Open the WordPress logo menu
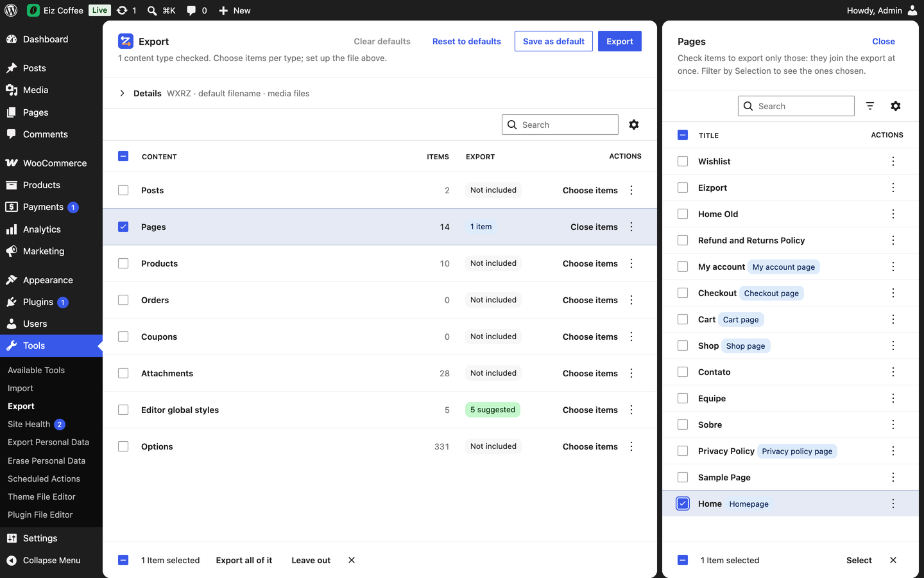The height and width of the screenshot is (578, 924). click(11, 10)
